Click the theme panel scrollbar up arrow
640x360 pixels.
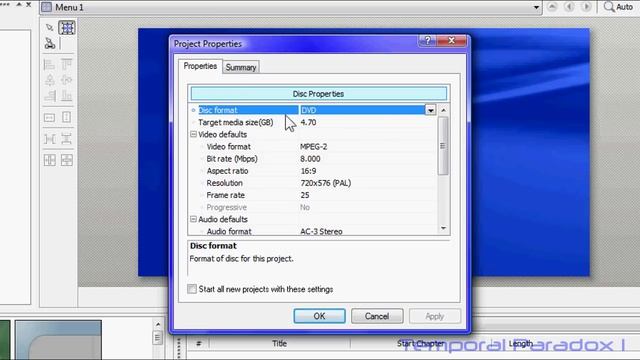tap(158, 324)
